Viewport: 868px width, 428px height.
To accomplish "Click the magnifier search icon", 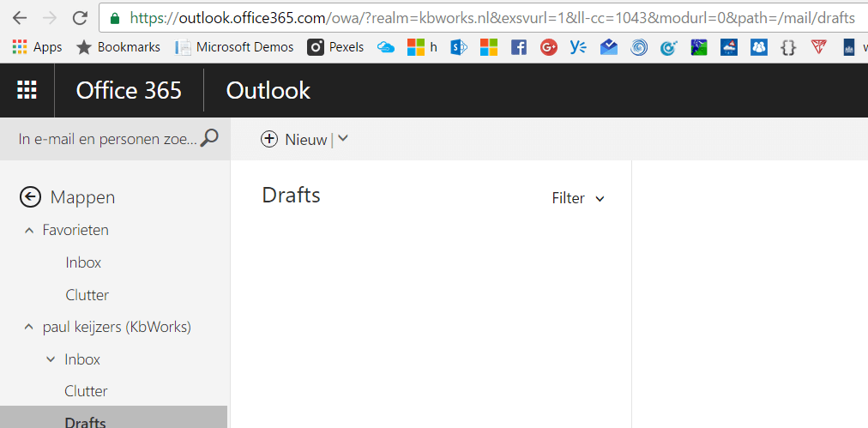I will [x=209, y=138].
